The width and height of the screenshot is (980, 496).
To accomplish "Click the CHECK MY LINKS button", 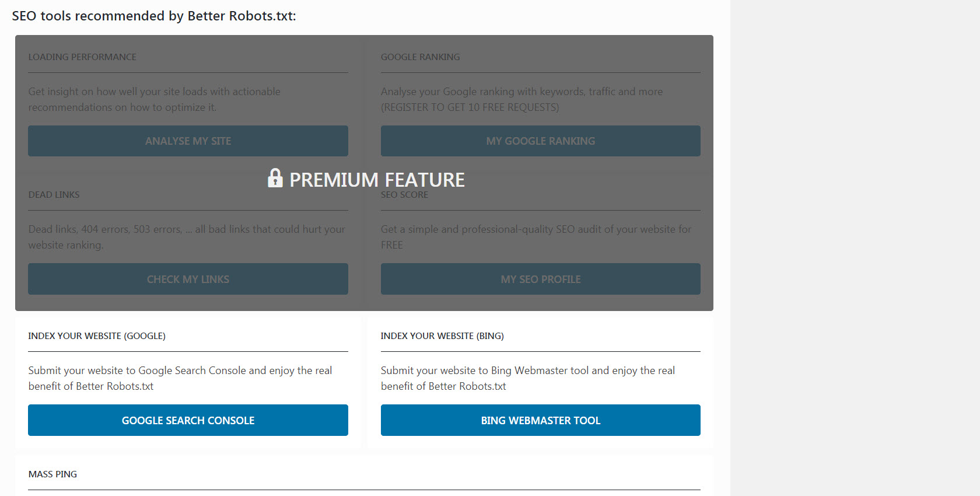I will tap(188, 279).
